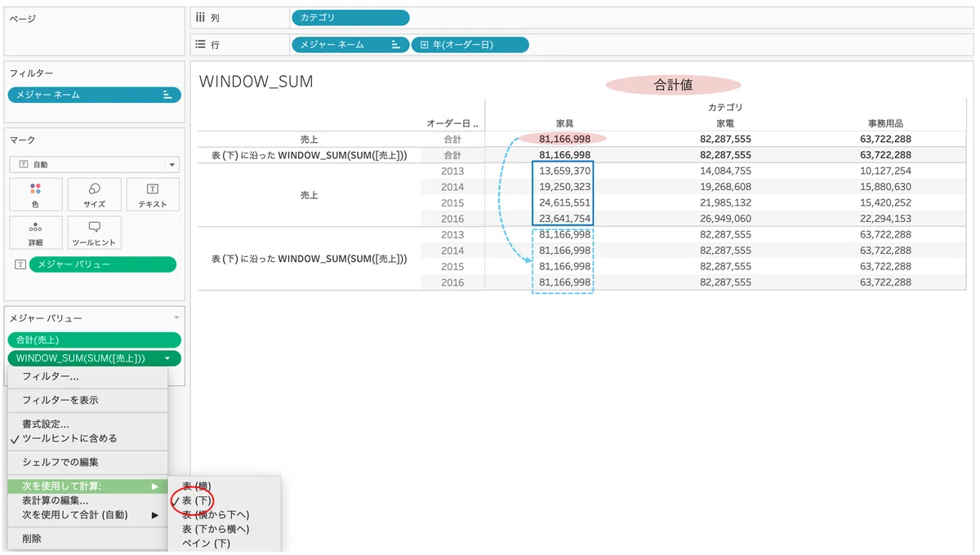Select cell value 23,641,754
The image size is (980, 555).
564,219
